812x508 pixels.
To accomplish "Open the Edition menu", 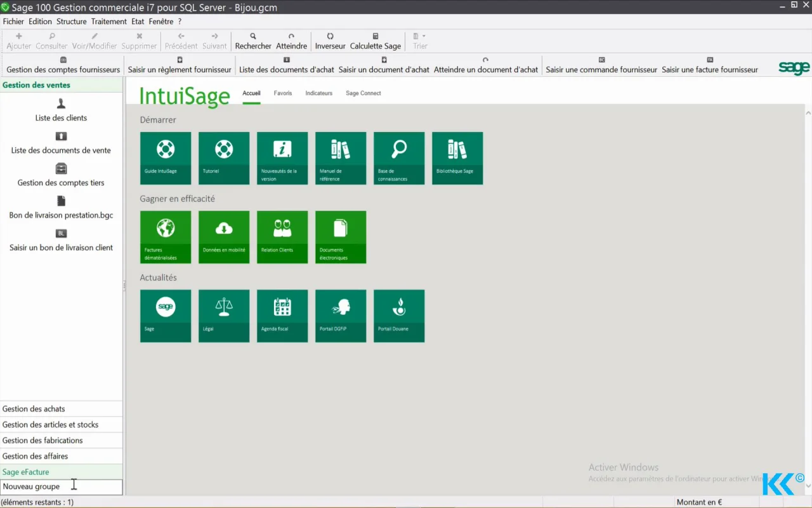I will (x=40, y=22).
